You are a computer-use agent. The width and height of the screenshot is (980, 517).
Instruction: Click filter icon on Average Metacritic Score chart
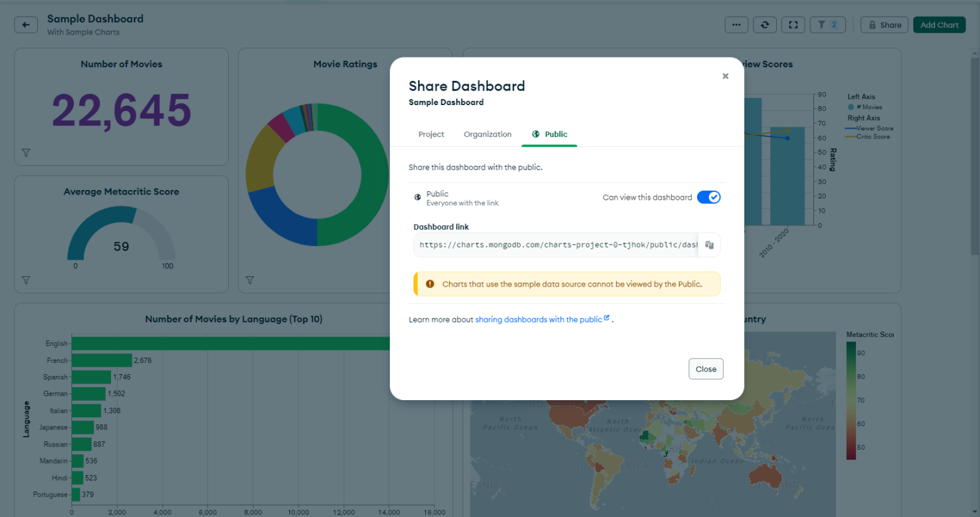click(26, 280)
